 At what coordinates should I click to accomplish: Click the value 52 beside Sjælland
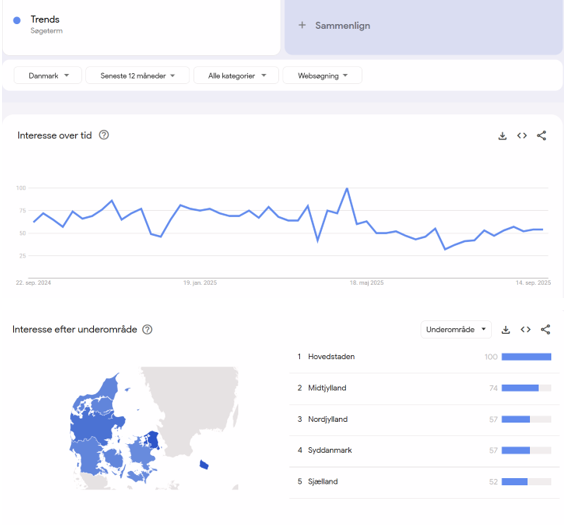click(x=493, y=482)
